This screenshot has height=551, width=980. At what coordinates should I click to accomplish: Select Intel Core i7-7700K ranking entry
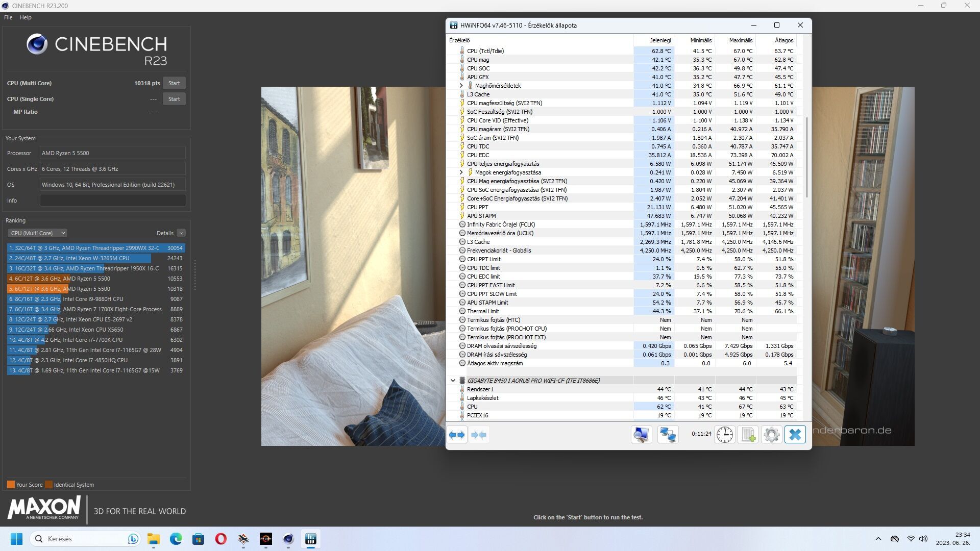pos(96,340)
